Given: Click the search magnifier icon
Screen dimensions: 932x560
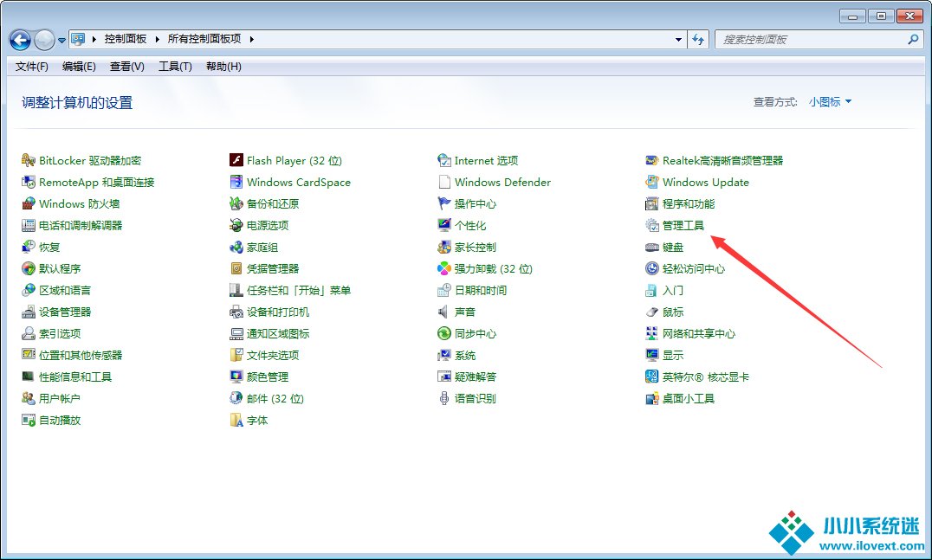Looking at the screenshot, I should pos(913,39).
